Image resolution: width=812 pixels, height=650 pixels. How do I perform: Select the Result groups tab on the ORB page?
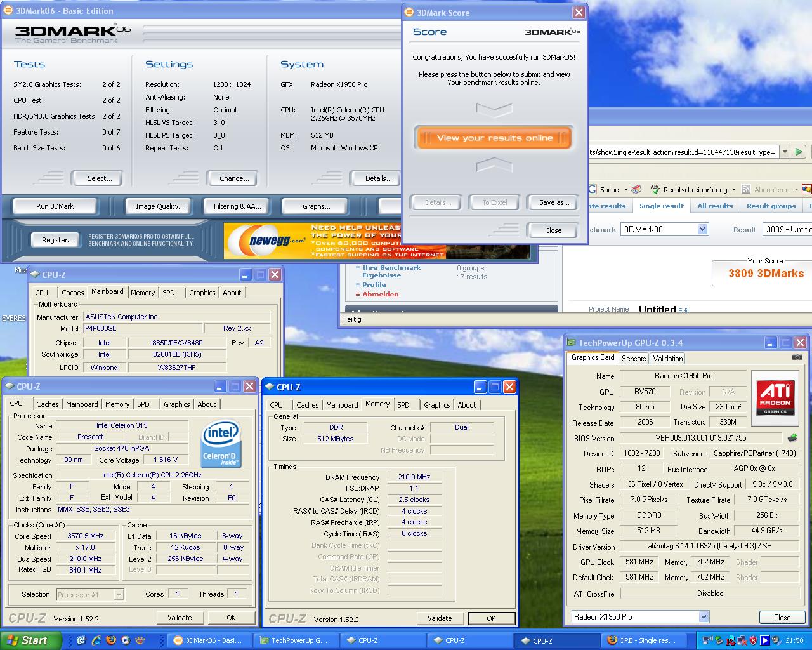pyautogui.click(x=771, y=206)
